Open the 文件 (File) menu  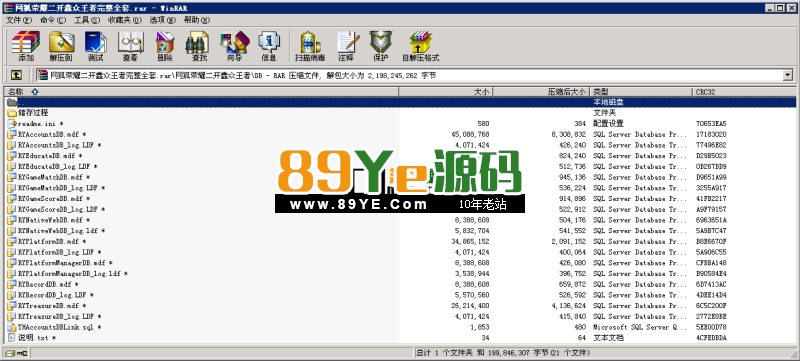[19, 20]
